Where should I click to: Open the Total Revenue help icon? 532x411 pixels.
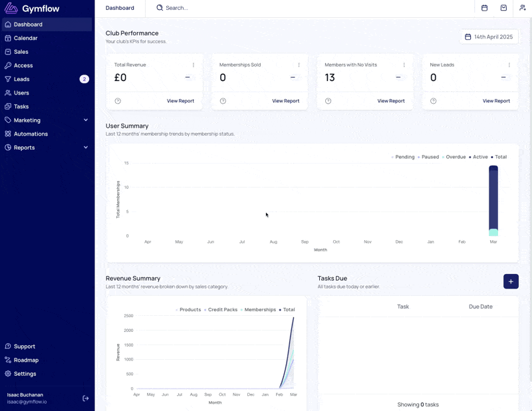(118, 101)
